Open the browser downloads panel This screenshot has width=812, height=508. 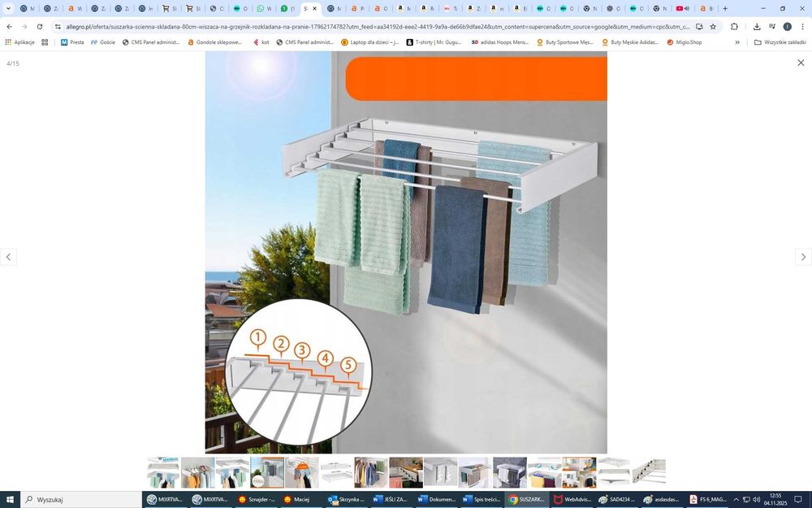[757, 27]
